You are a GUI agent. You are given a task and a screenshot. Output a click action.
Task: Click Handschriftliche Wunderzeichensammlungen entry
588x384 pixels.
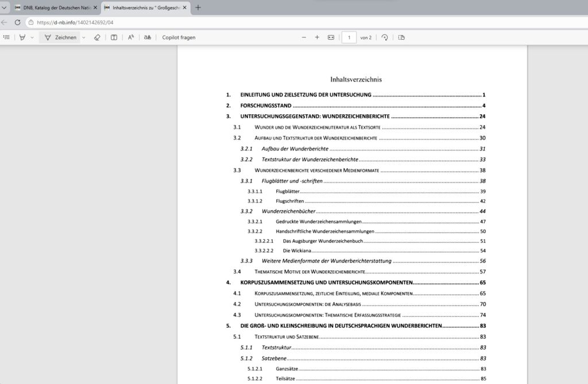point(366,231)
